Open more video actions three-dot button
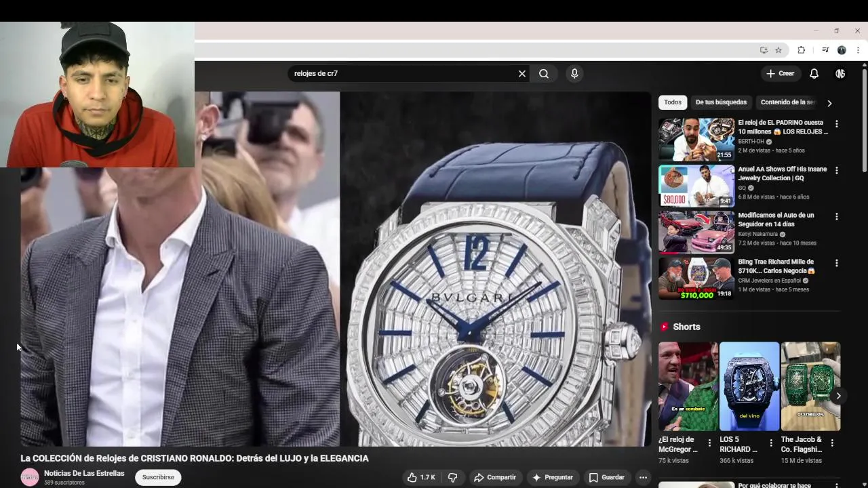 643,477
